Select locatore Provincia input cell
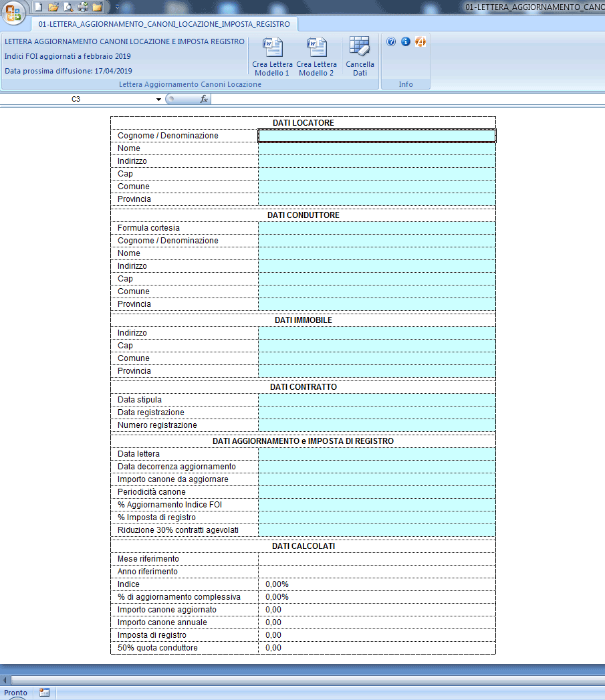Viewport: 605px width, 700px height. [377, 199]
